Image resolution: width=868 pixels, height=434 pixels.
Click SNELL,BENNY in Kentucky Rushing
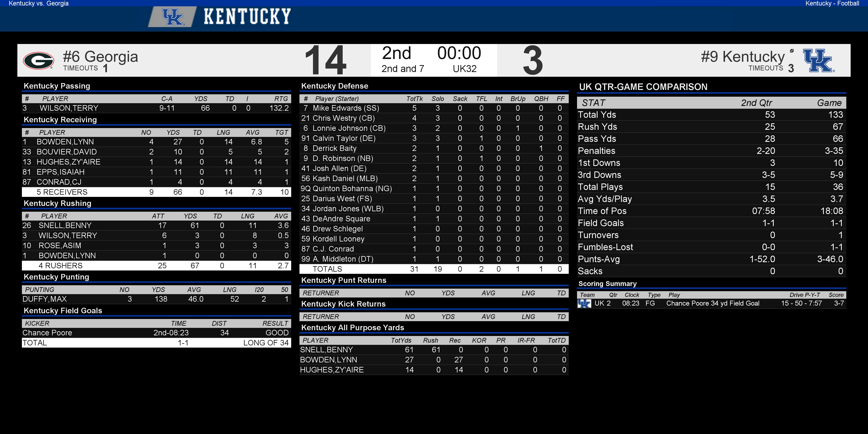[x=65, y=225]
